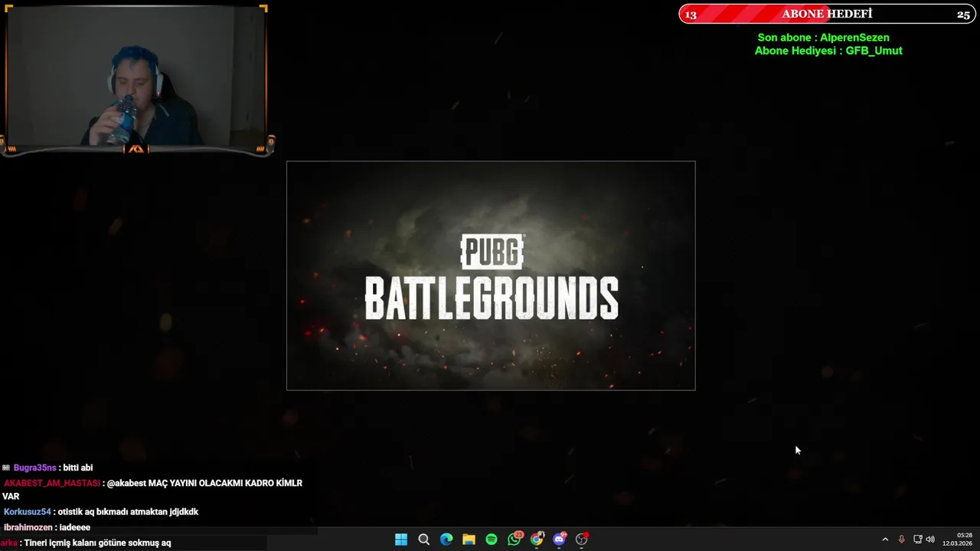Click chat username ibrahimozen

pos(28,527)
